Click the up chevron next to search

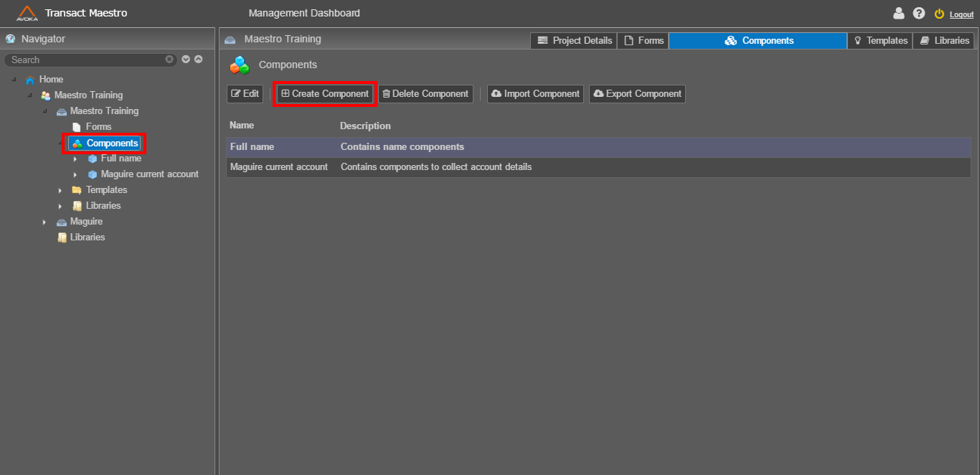(x=197, y=59)
